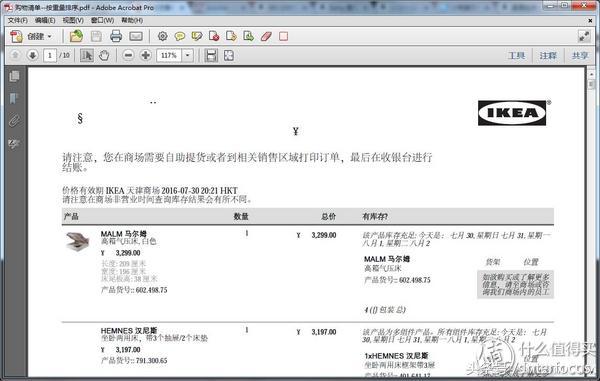Close document with menu bar X
Screen dimensions: 600x381
590,20
